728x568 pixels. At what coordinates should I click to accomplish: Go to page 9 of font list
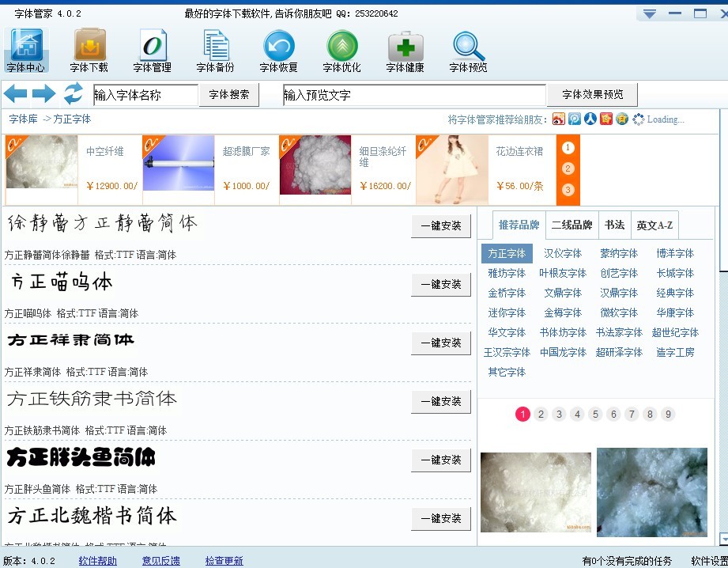pos(668,415)
